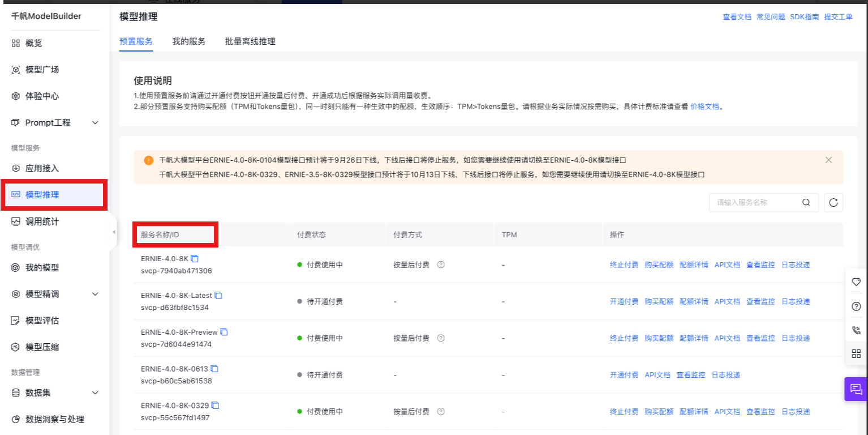Click the search magnifier icon in service search
This screenshot has width=868, height=435.
[806, 203]
